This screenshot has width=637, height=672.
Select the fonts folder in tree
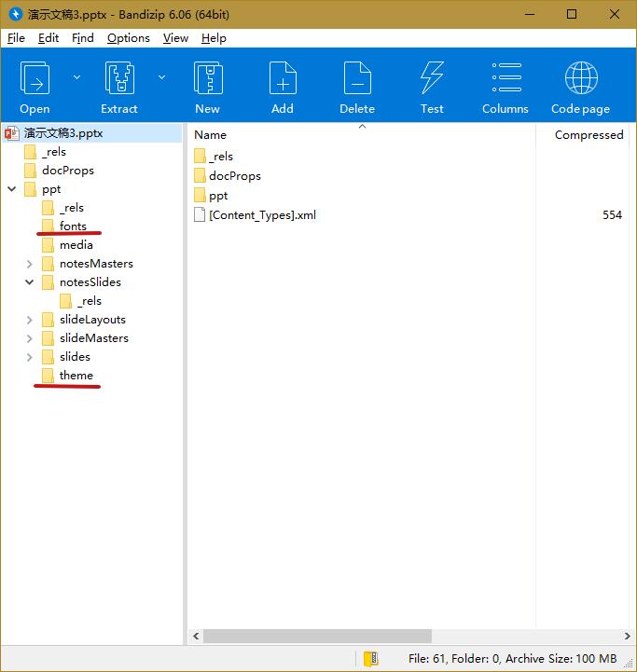pos(73,226)
